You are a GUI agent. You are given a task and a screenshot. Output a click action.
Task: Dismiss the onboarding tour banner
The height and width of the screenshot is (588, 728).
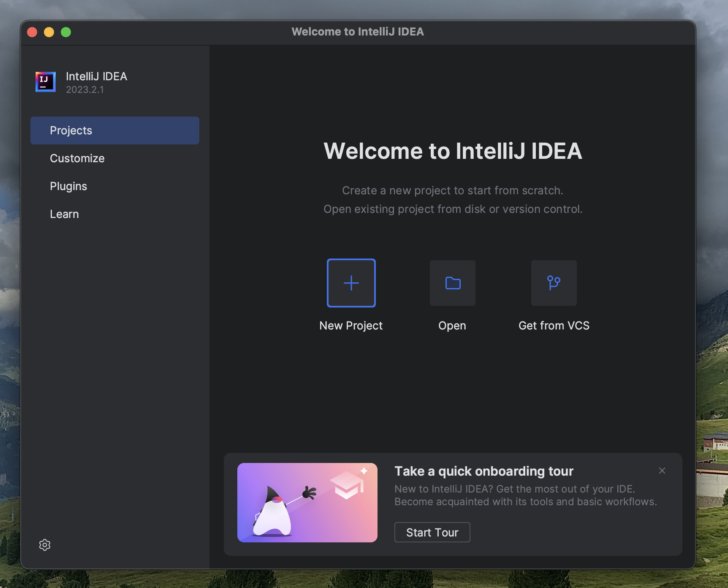click(x=662, y=471)
